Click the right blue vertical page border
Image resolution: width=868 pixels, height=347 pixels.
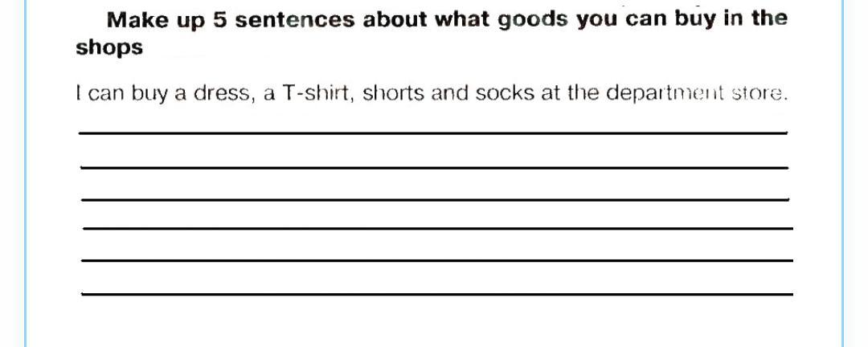(x=842, y=173)
